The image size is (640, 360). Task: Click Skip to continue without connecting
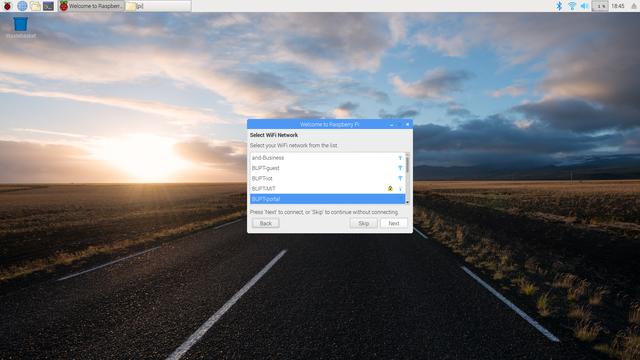point(363,223)
